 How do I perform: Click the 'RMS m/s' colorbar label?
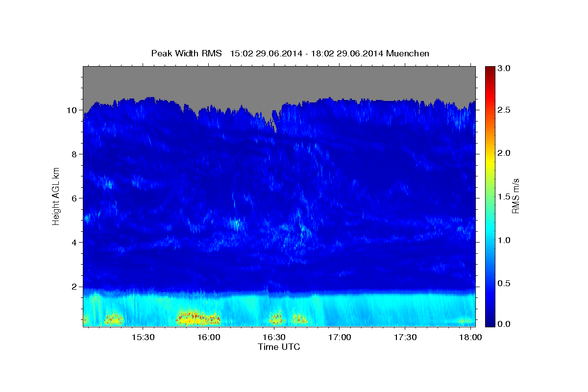pos(515,196)
